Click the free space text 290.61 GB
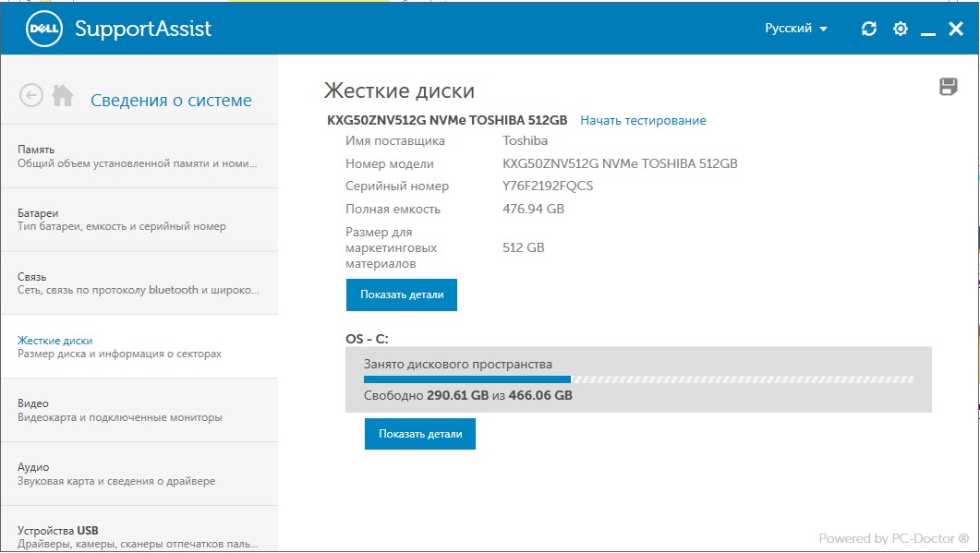 [457, 395]
